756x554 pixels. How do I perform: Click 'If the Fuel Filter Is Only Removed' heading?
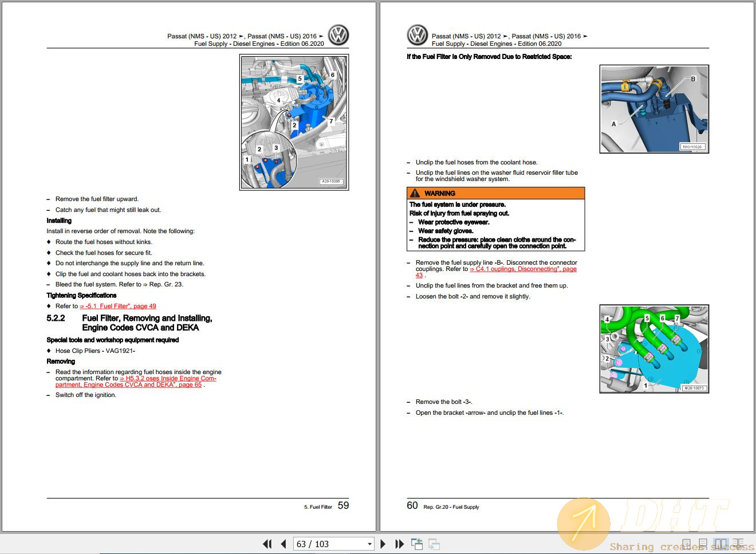489,57
